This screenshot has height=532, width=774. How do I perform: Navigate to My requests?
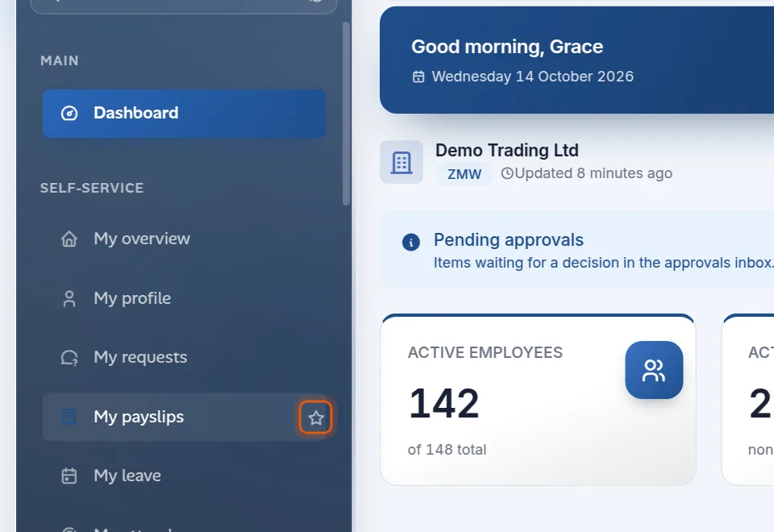pos(184,357)
